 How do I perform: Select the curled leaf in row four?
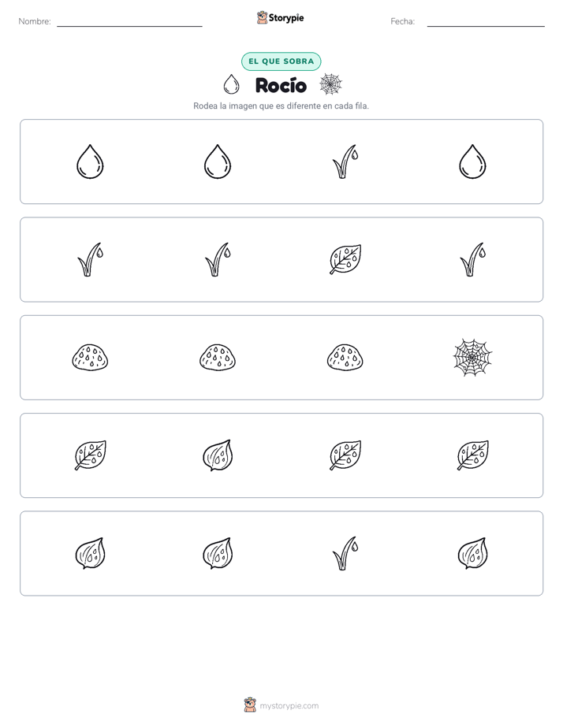click(x=218, y=455)
